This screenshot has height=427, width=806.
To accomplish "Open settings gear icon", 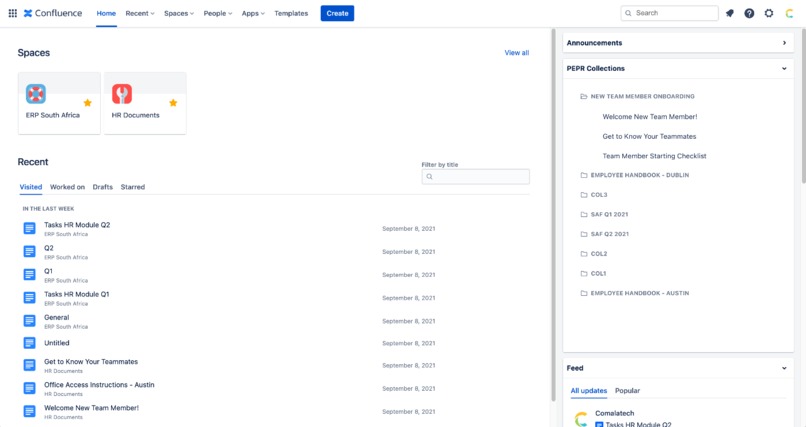I will (x=769, y=13).
